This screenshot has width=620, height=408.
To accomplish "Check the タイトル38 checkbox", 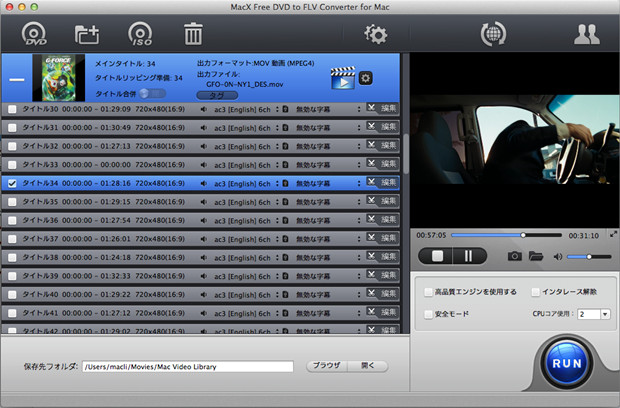I will pyautogui.click(x=12, y=258).
